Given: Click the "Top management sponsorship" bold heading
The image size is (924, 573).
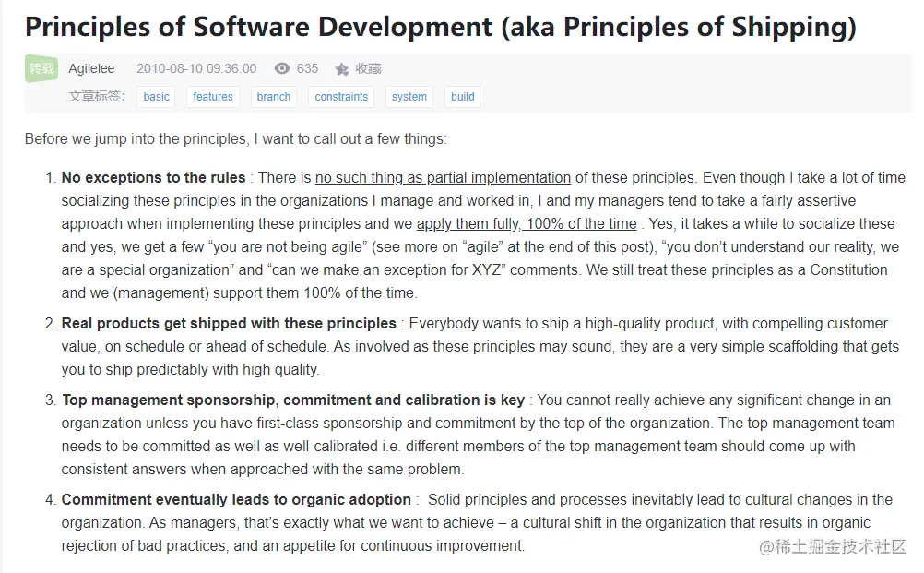Looking at the screenshot, I should 292,400.
